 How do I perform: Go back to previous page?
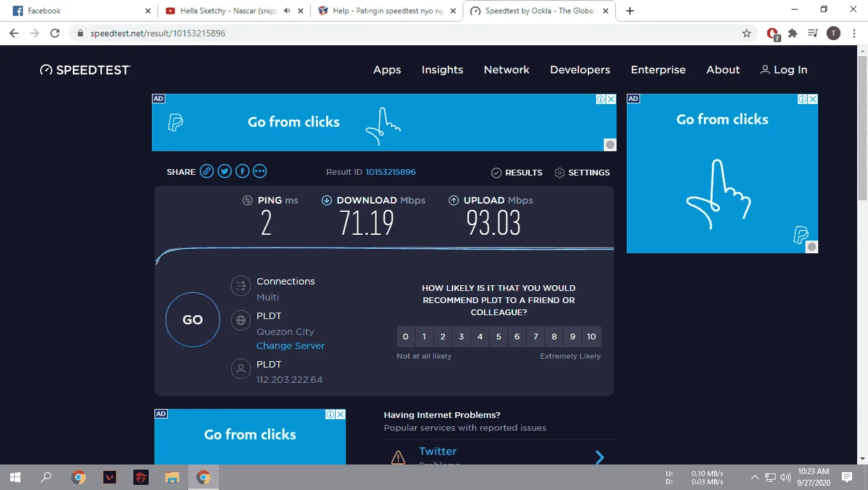14,33
